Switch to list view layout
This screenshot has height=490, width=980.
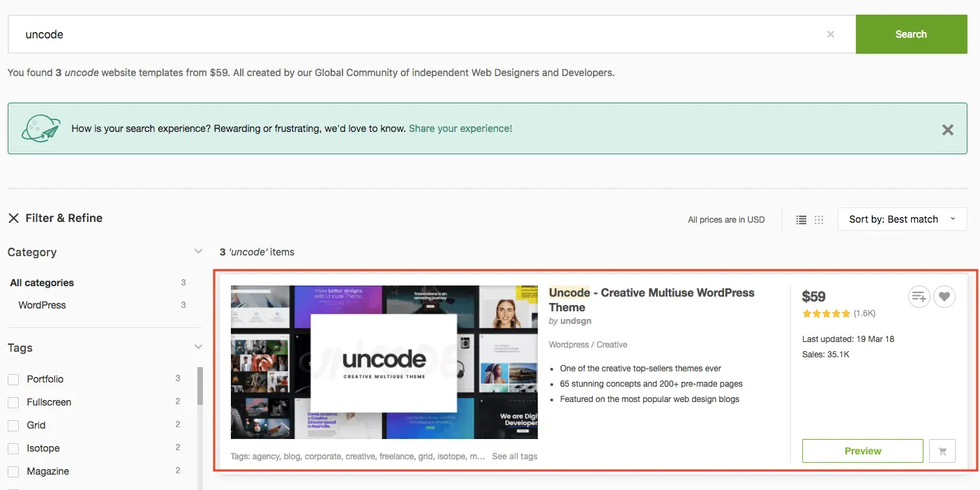click(801, 220)
